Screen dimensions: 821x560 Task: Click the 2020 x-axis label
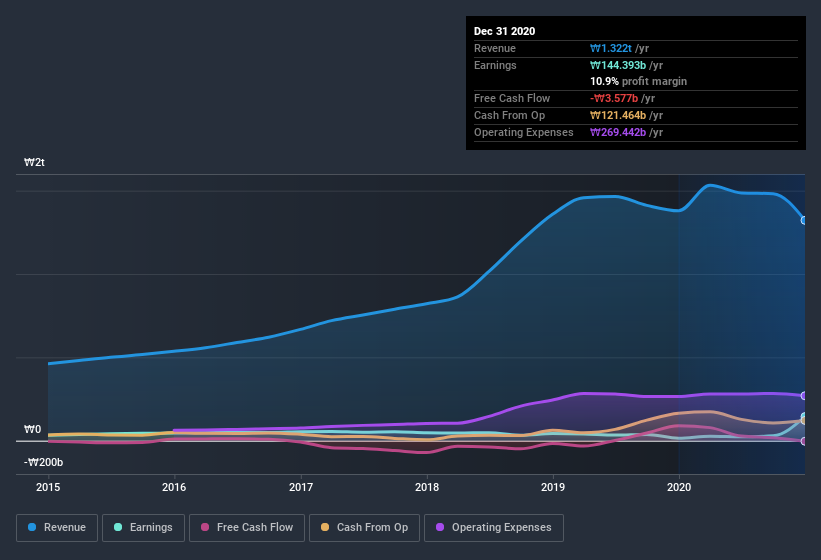tap(679, 487)
